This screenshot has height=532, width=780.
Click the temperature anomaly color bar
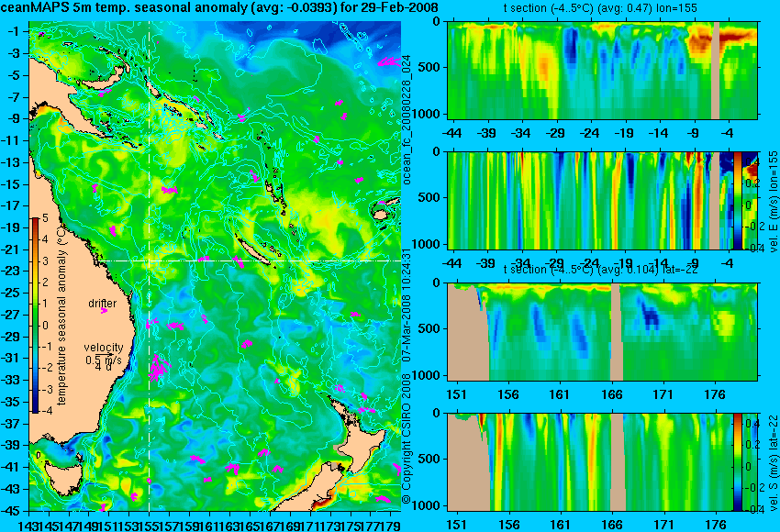click(x=35, y=315)
